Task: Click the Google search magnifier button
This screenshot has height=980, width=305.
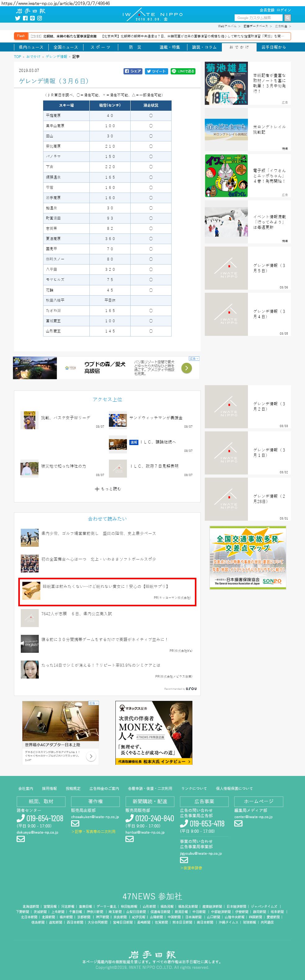Action: 288,17
